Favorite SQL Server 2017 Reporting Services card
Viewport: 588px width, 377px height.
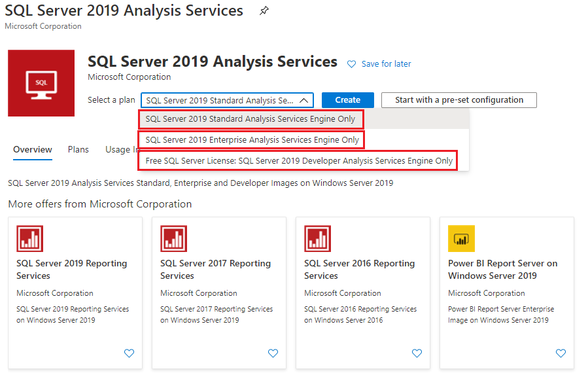pyautogui.click(x=273, y=353)
